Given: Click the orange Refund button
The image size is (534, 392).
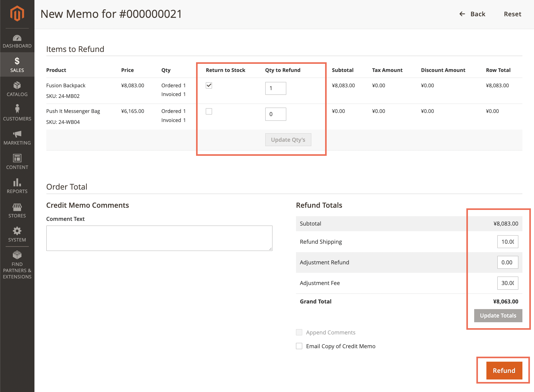Looking at the screenshot, I should pyautogui.click(x=504, y=370).
